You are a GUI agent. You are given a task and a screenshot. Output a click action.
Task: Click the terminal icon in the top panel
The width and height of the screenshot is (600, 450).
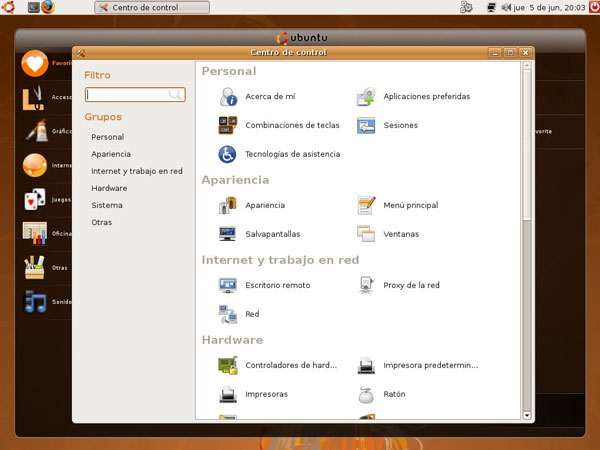point(34,7)
